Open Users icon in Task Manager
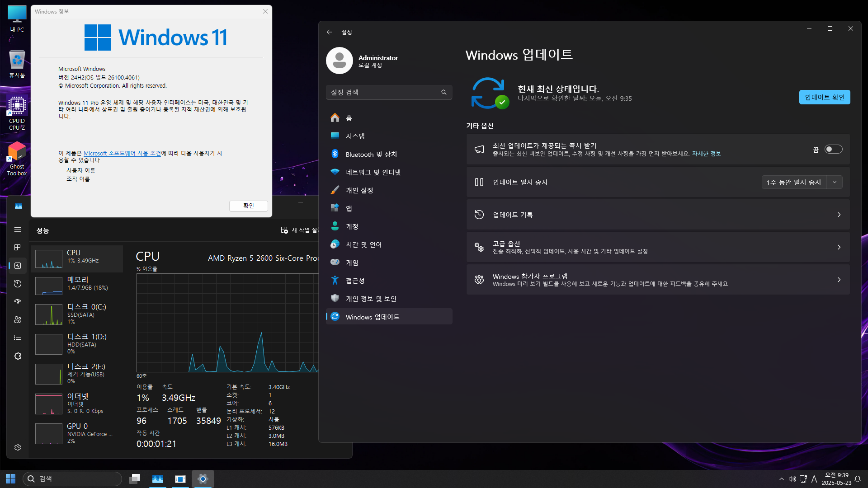 [x=18, y=320]
